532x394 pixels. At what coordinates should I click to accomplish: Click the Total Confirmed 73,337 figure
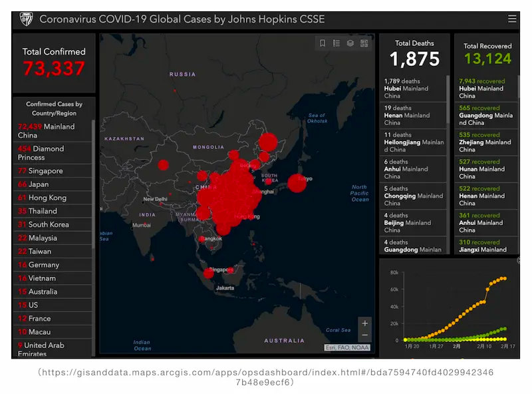[54, 69]
